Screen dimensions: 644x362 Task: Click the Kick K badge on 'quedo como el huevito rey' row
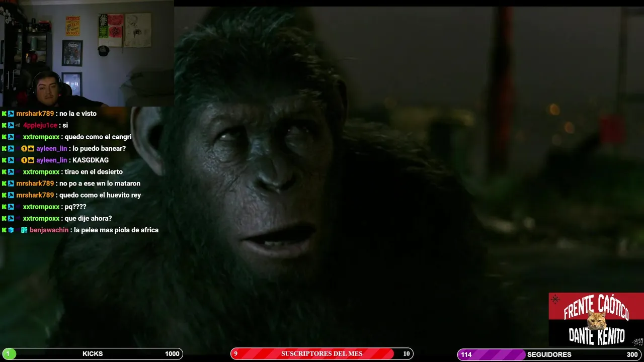click(4, 195)
